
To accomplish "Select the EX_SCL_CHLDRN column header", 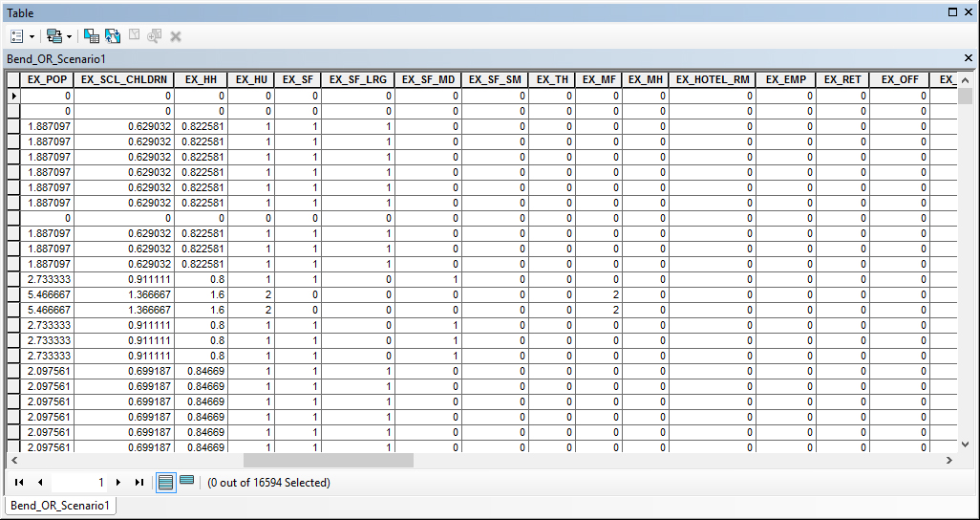I will [124, 79].
